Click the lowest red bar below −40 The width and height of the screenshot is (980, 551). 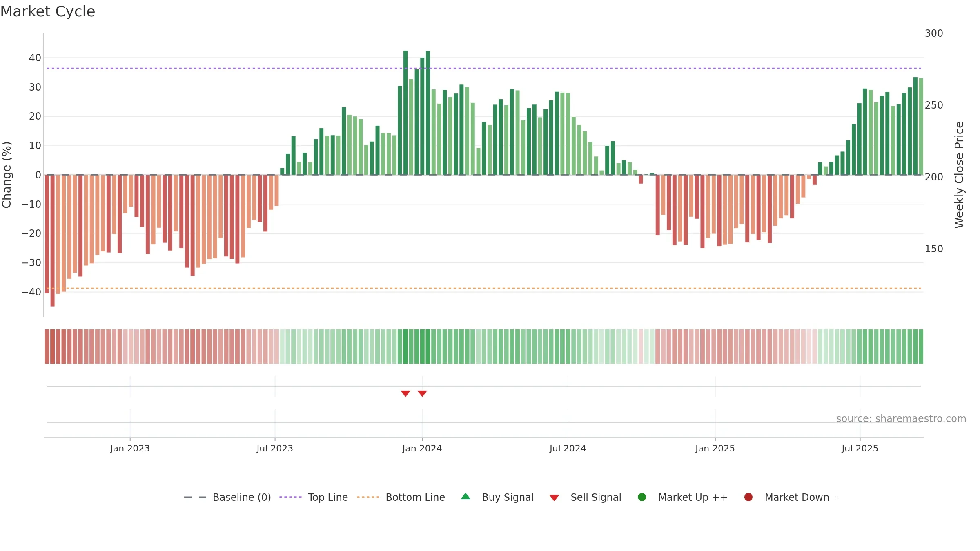point(52,240)
